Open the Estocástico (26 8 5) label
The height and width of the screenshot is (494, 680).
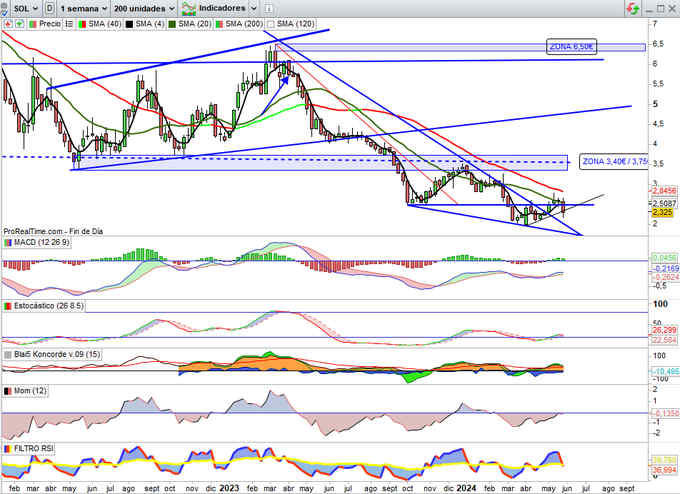pos(48,306)
